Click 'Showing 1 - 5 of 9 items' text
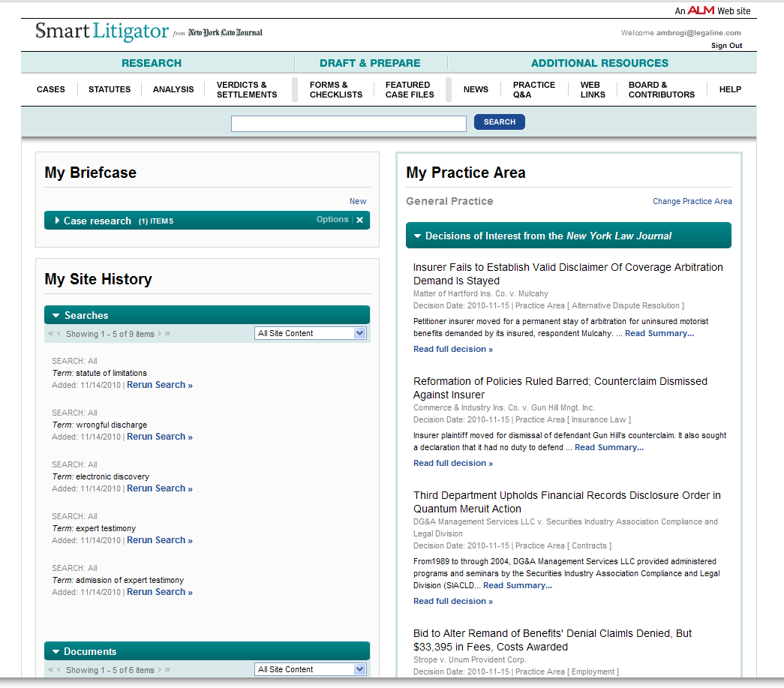 (x=110, y=334)
